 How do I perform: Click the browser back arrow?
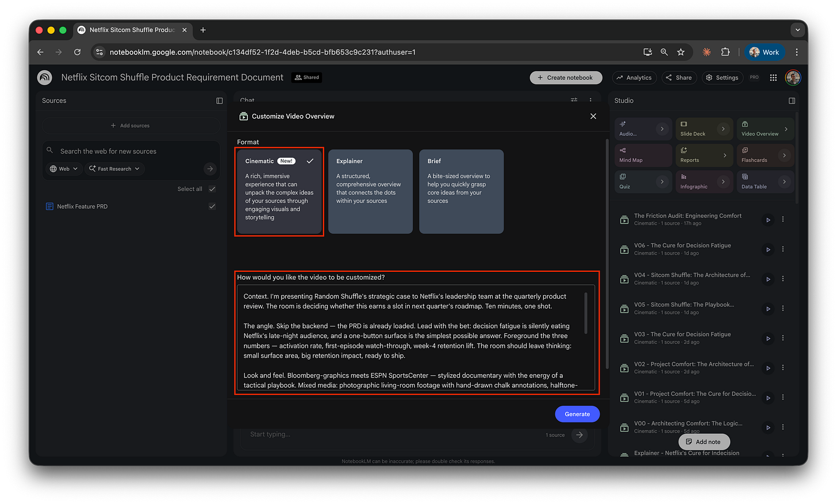click(x=40, y=52)
